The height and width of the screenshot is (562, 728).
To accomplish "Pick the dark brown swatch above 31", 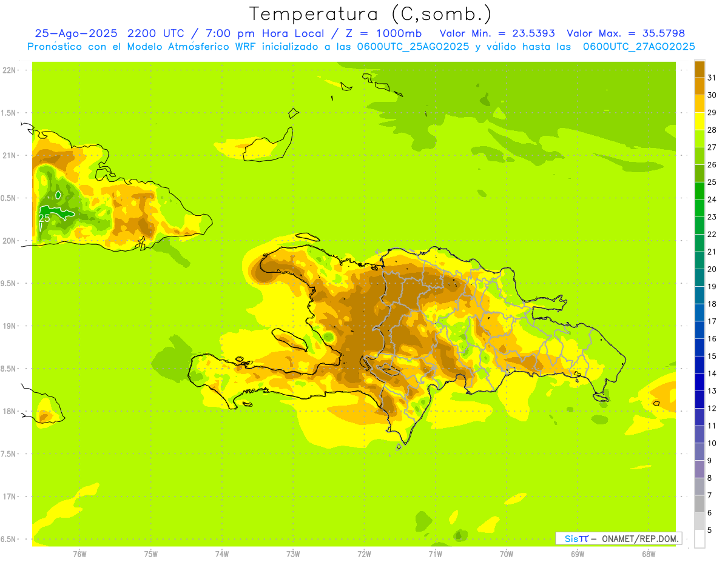I will pyautogui.click(x=699, y=69).
